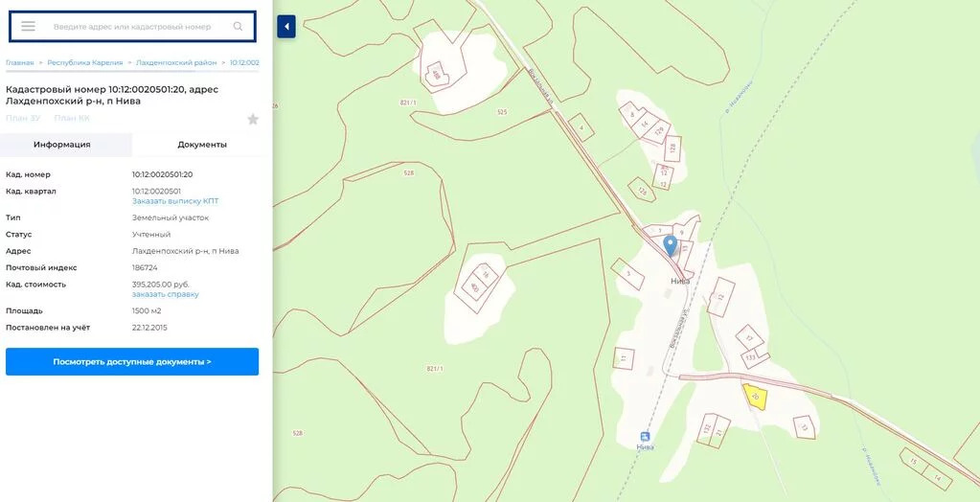
Task: Open the Заказать выписку КПТ link
Action: [175, 201]
